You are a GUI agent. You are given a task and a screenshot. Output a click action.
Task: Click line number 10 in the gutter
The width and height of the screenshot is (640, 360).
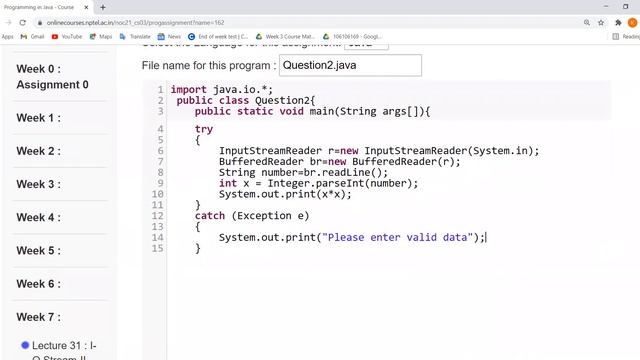point(158,194)
